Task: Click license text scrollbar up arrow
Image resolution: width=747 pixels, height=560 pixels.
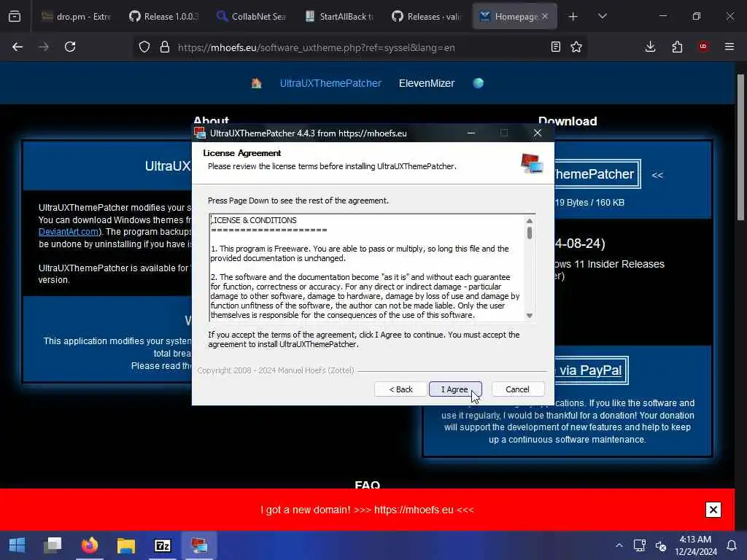Action: (x=530, y=221)
